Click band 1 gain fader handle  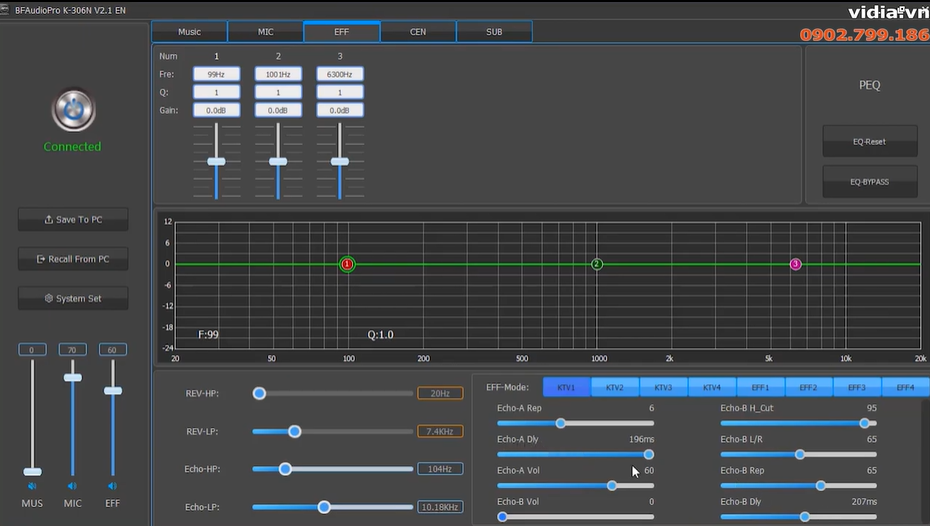pos(216,161)
